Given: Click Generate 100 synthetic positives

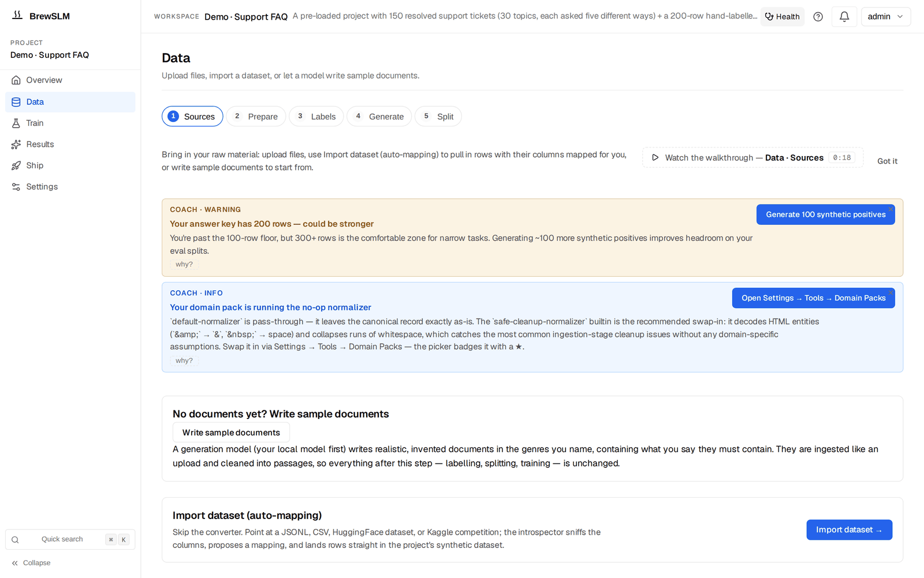Looking at the screenshot, I should pos(825,214).
